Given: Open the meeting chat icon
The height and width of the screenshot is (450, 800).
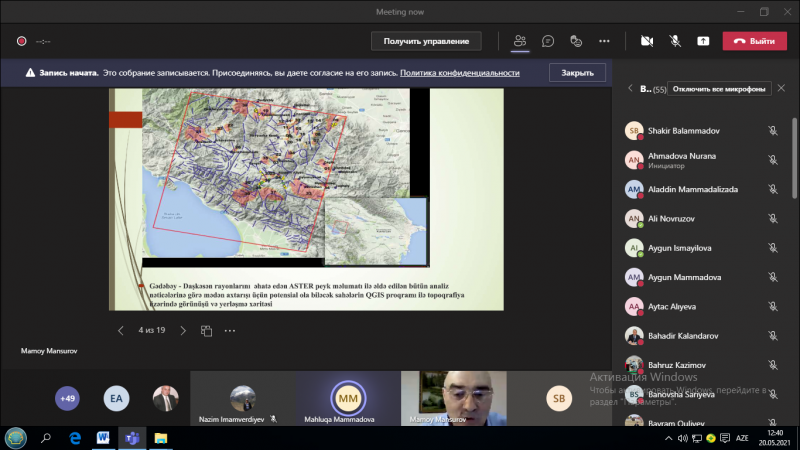Looking at the screenshot, I should tap(548, 41).
